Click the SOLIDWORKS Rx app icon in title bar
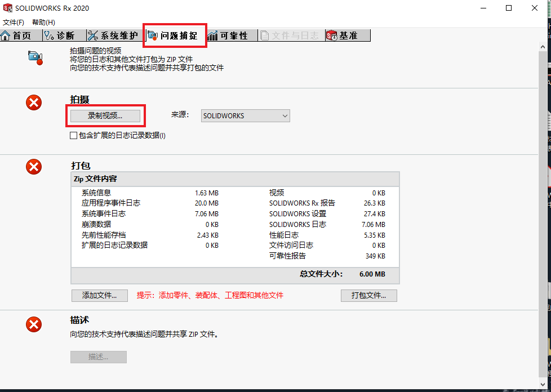Viewport: 551px width, 392px height. pos(8,8)
